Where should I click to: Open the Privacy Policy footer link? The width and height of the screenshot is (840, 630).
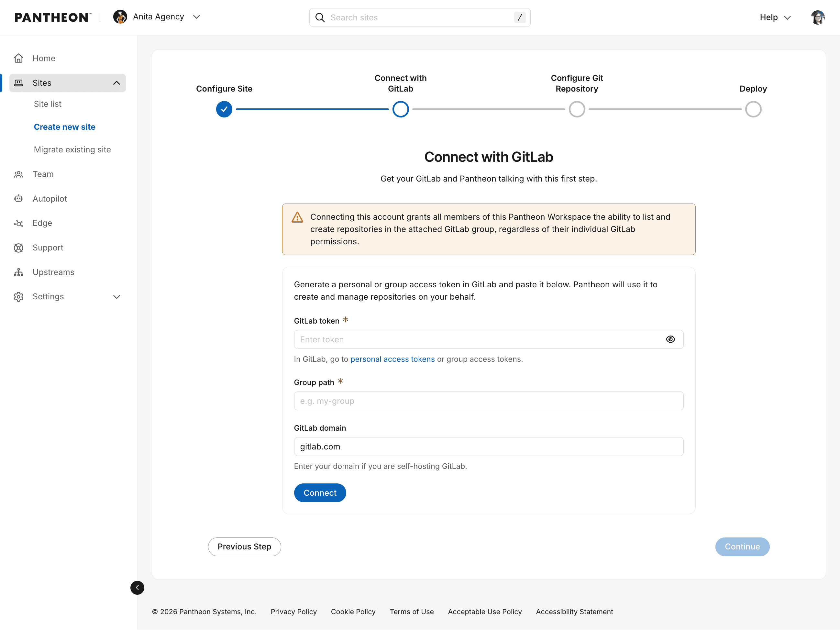[x=293, y=612]
